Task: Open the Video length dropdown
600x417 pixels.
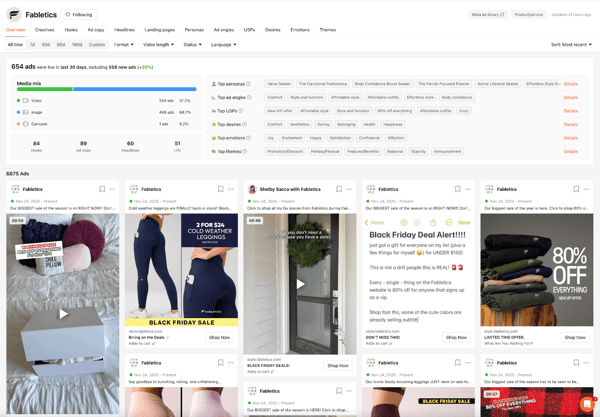Action: coord(158,45)
